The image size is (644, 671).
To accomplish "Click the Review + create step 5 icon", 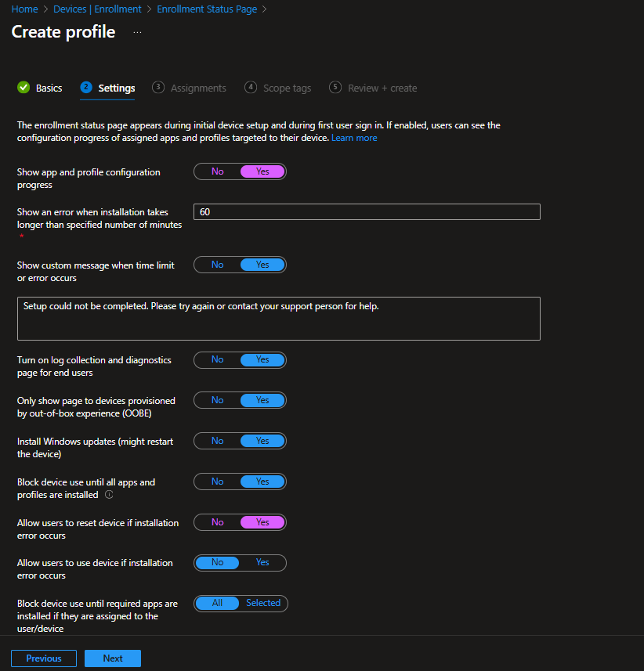I will (335, 88).
